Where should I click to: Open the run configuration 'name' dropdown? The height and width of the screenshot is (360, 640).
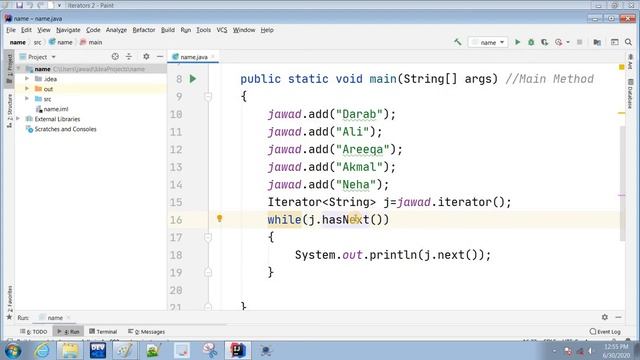(488, 42)
